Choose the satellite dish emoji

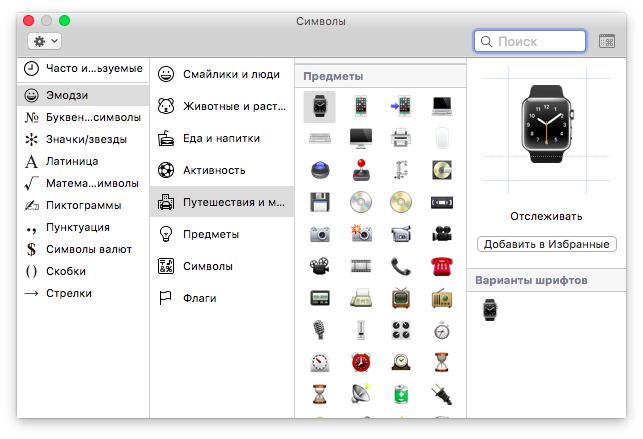click(361, 394)
